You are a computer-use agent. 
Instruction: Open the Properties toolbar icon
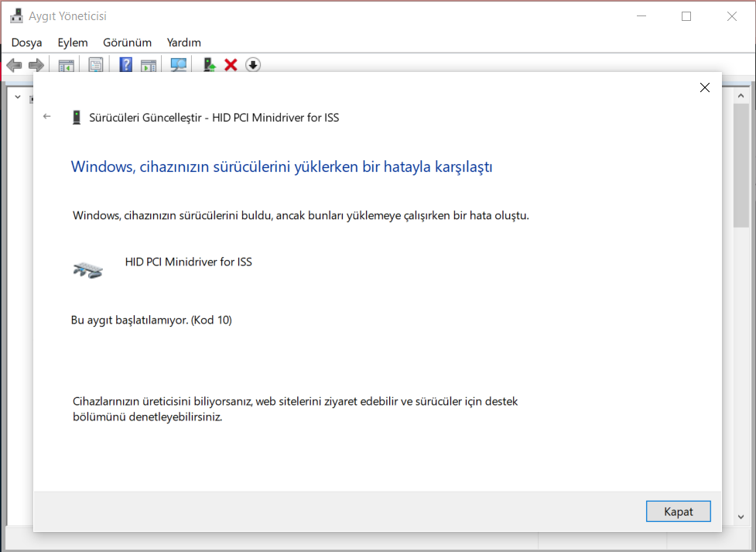(x=96, y=65)
